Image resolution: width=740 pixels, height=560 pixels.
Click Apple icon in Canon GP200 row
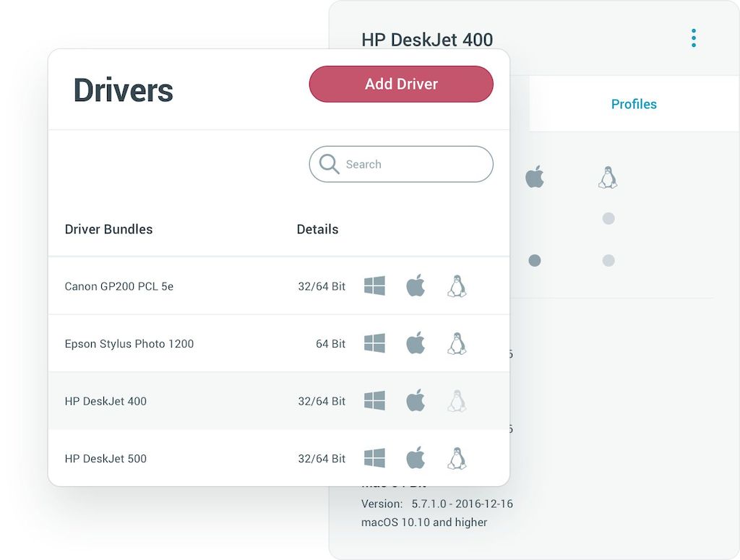click(416, 285)
